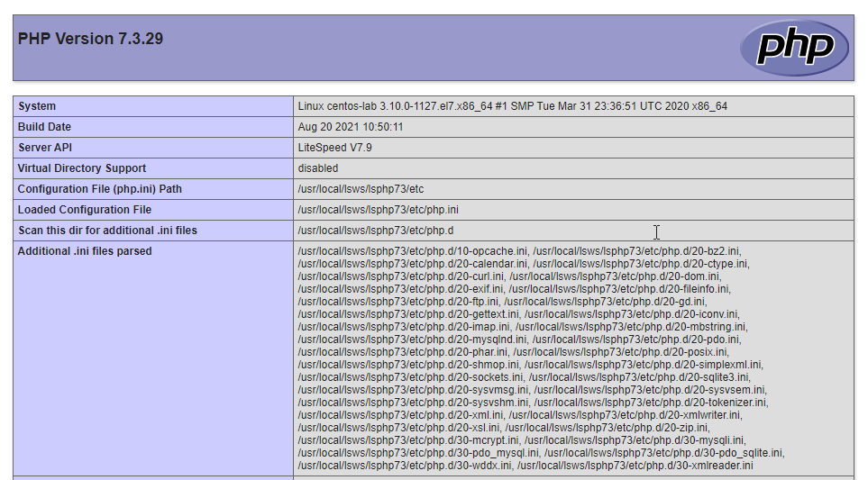Click the Virtual Directory Support label
The width and height of the screenshot is (868, 480).
tap(82, 168)
